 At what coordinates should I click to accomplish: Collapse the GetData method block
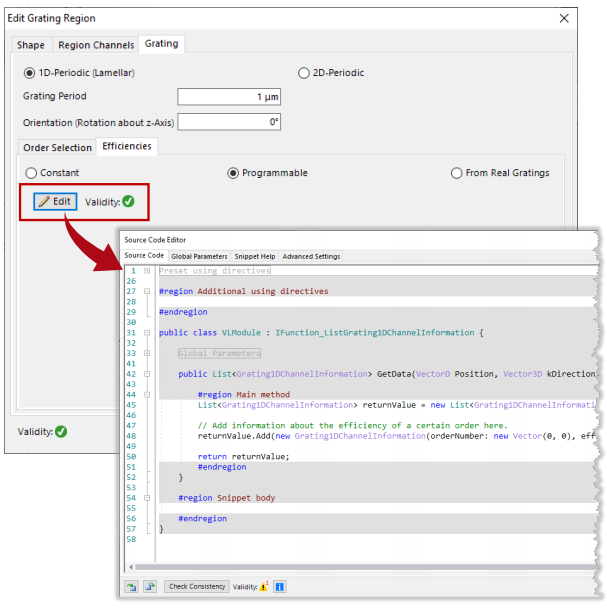[147, 374]
